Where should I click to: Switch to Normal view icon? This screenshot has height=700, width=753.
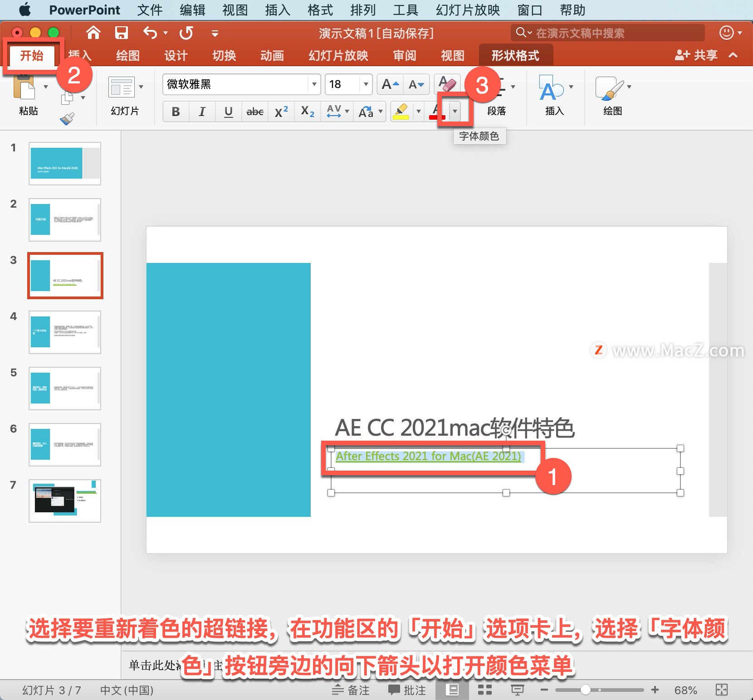[452, 690]
